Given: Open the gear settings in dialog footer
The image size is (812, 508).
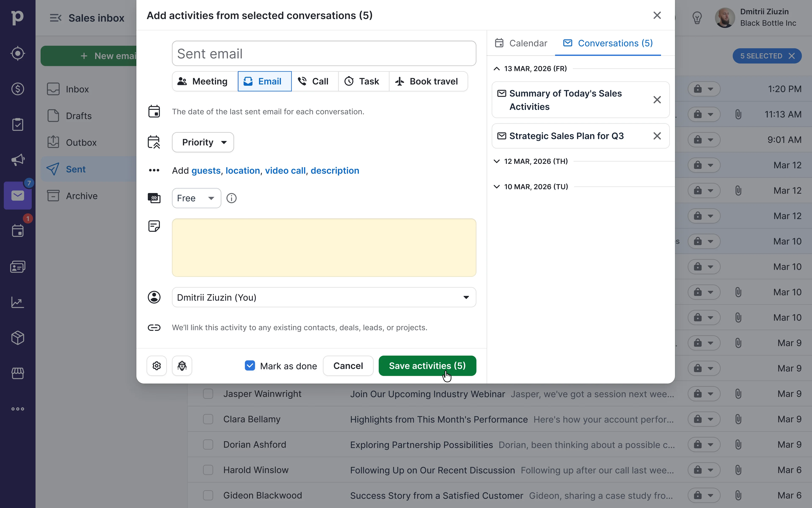Looking at the screenshot, I should (x=157, y=366).
